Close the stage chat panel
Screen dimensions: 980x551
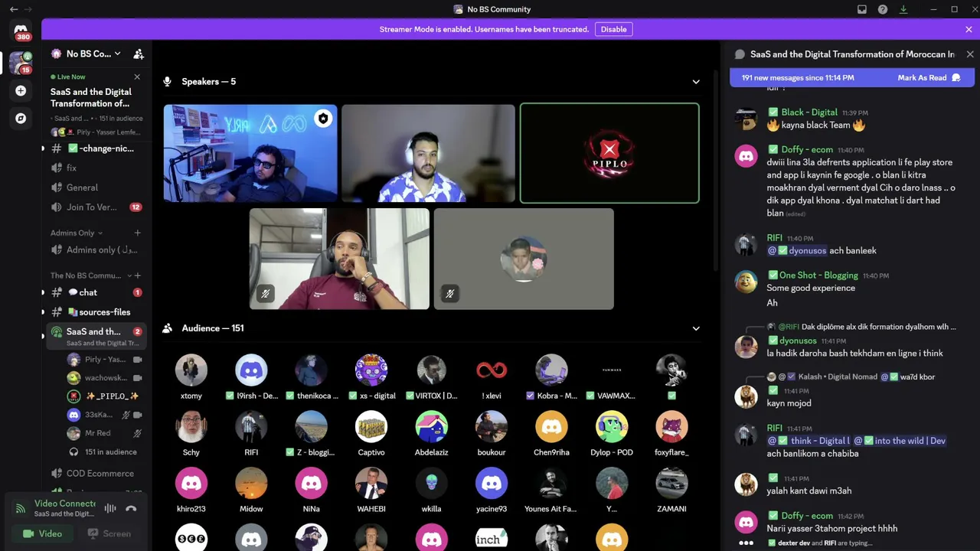[970, 54]
